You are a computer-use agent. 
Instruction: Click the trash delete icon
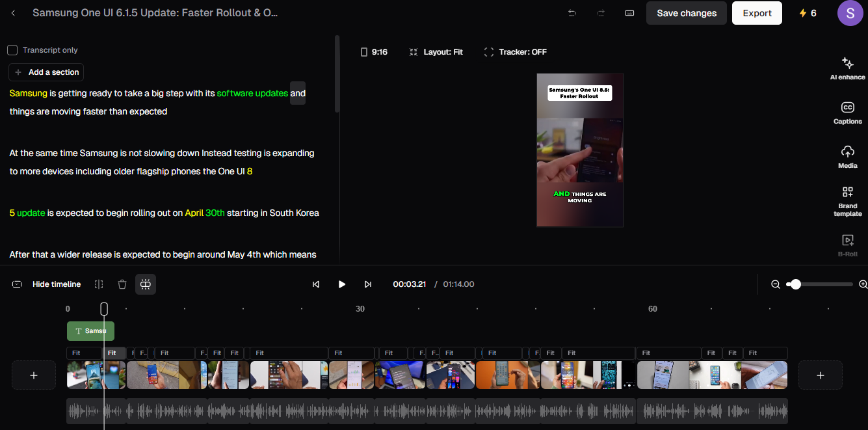122,284
